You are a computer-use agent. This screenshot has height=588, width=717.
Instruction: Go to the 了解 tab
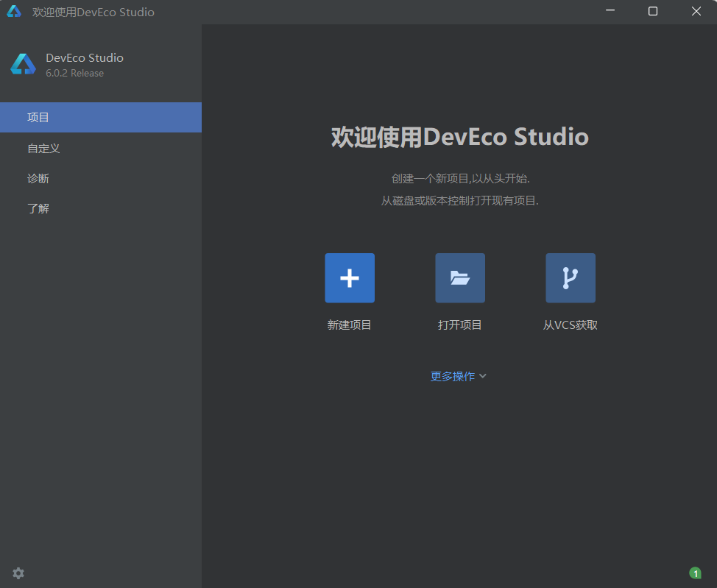[101, 208]
